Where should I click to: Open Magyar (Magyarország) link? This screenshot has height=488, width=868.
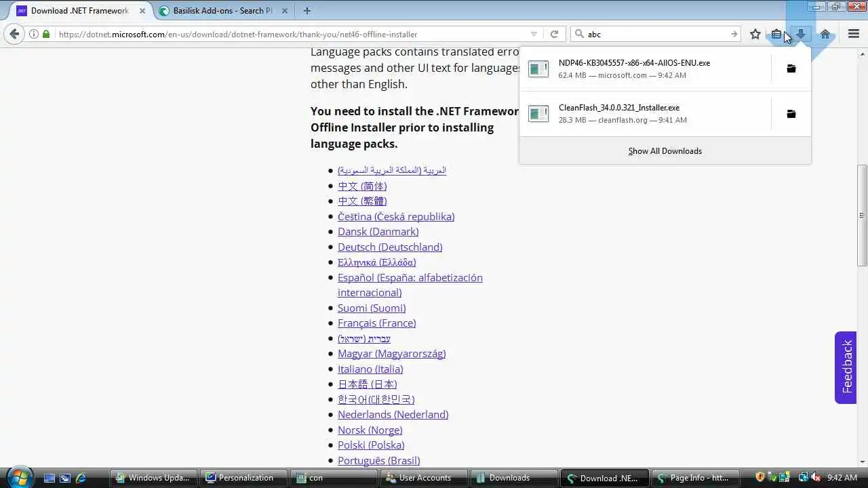392,354
